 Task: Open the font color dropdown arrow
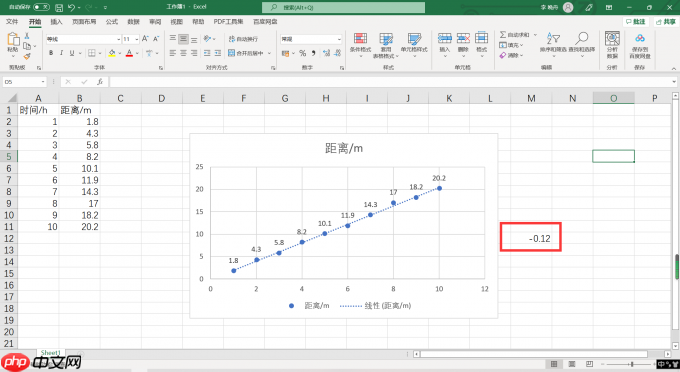click(137, 53)
